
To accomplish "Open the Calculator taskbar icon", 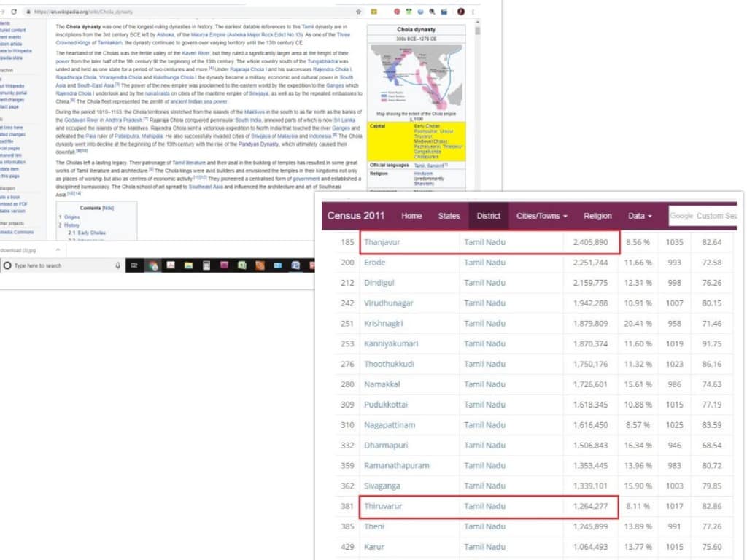I will click(206, 265).
